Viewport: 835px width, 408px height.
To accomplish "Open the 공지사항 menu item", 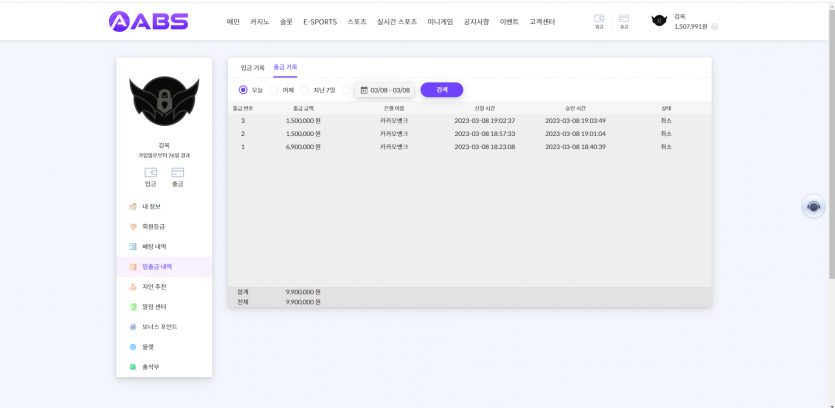I will [476, 22].
